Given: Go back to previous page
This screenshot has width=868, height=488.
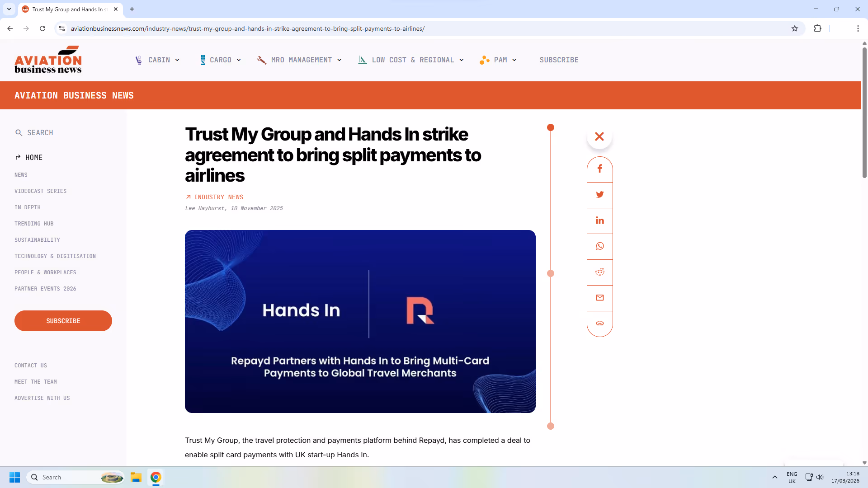Looking at the screenshot, I should click(10, 28).
